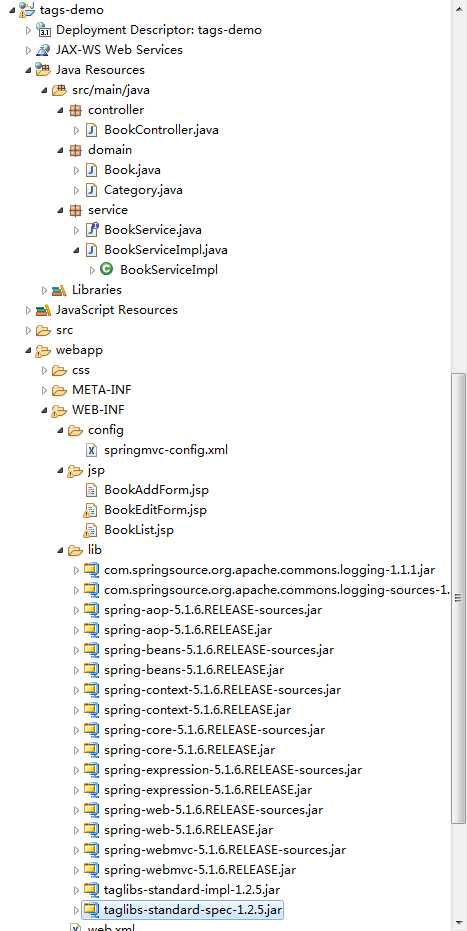Select taglibs-standard-spec-1.2.5.jar
467x931 pixels.
[192, 909]
